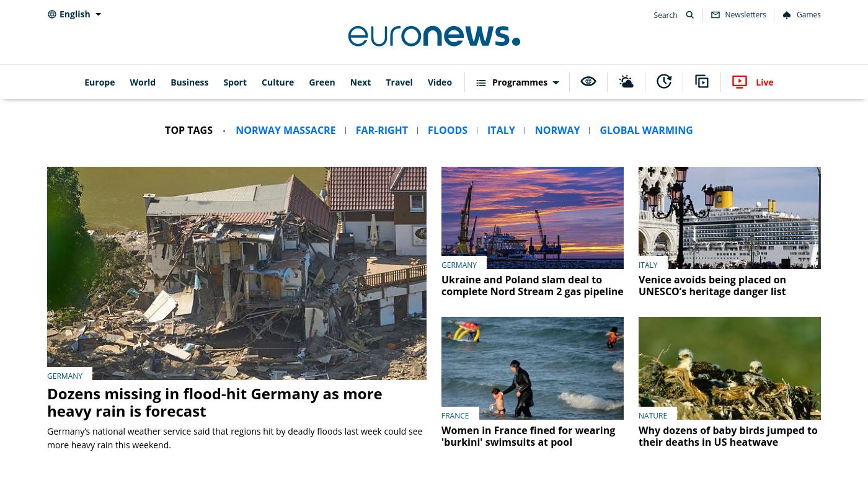Watch Live TV via red screen icon
The height and width of the screenshot is (496, 868).
click(740, 82)
